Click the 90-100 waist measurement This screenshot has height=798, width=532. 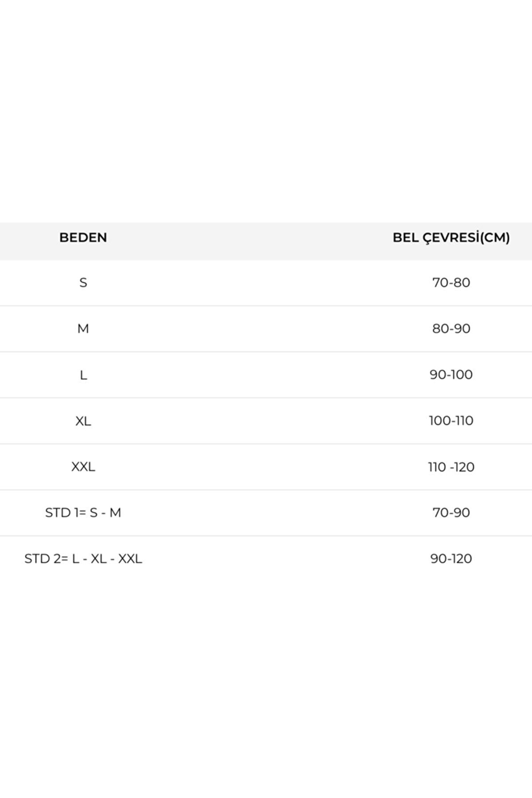point(451,375)
